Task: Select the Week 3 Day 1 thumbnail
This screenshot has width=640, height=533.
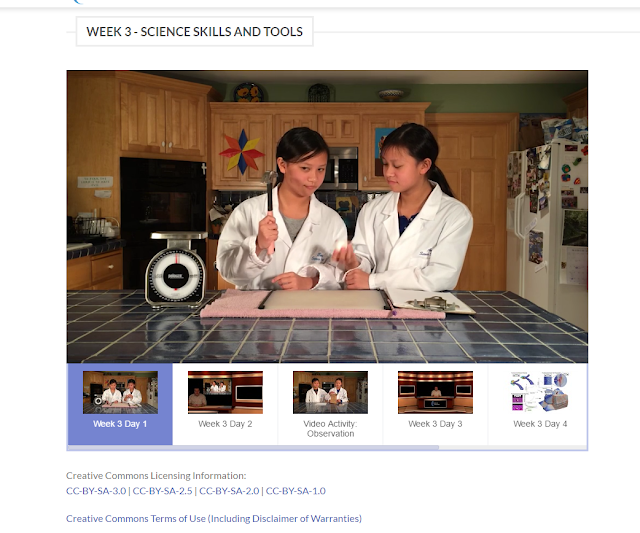Action: [x=120, y=392]
